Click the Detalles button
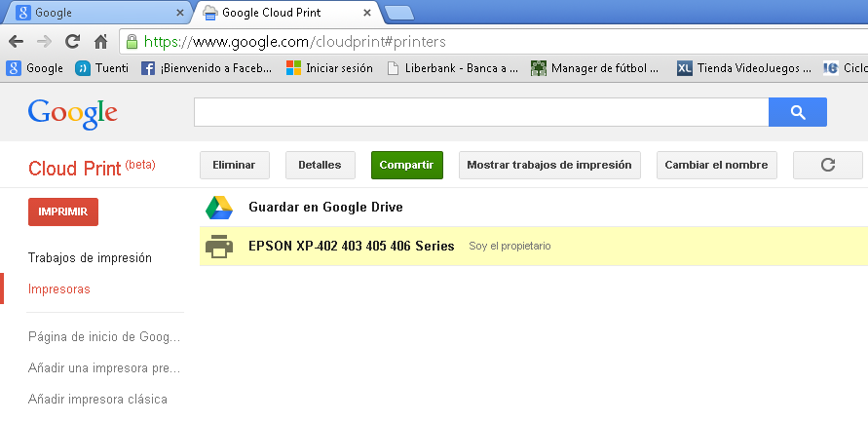Image resolution: width=868 pixels, height=423 pixels. [320, 165]
